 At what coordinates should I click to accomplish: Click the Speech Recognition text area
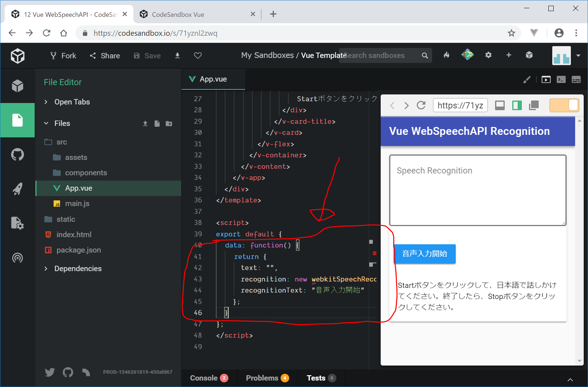pos(478,190)
